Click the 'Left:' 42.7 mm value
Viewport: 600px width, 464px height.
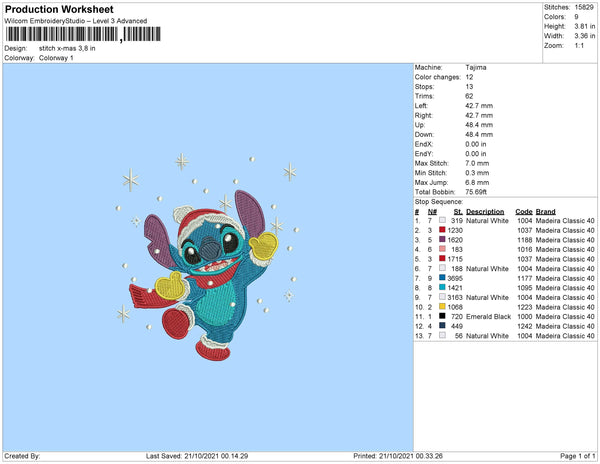[479, 106]
